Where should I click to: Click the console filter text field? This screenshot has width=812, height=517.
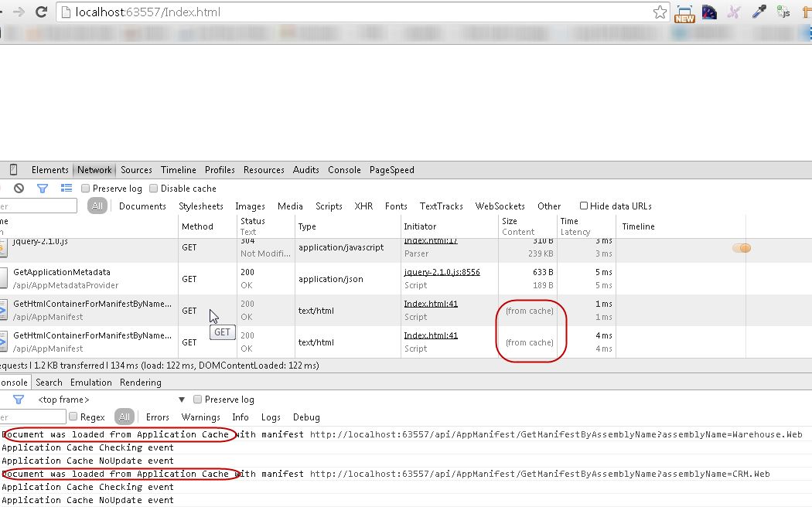tap(32, 417)
